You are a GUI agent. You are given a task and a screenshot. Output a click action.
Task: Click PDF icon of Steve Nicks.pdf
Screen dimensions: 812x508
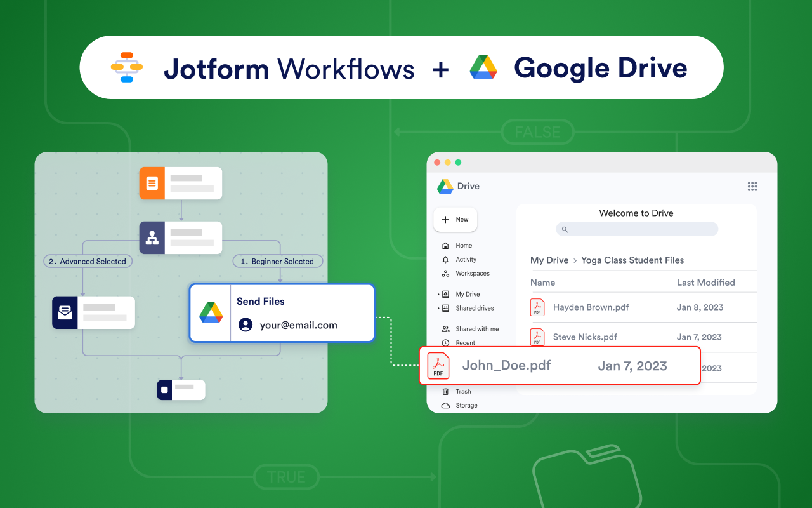point(537,337)
